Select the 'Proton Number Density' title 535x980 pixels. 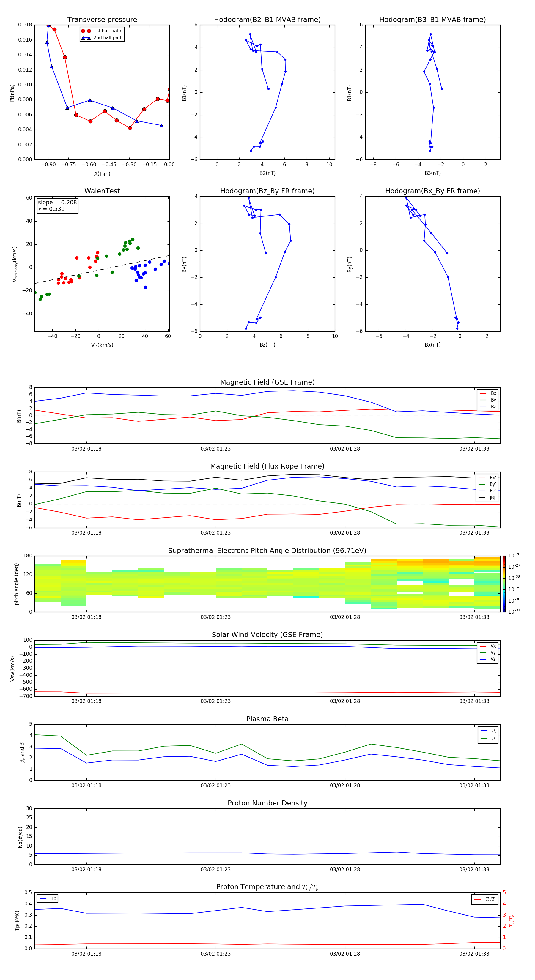tap(267, 803)
